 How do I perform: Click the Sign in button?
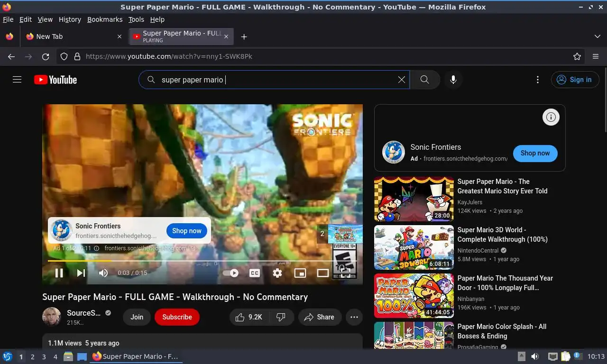point(575,80)
